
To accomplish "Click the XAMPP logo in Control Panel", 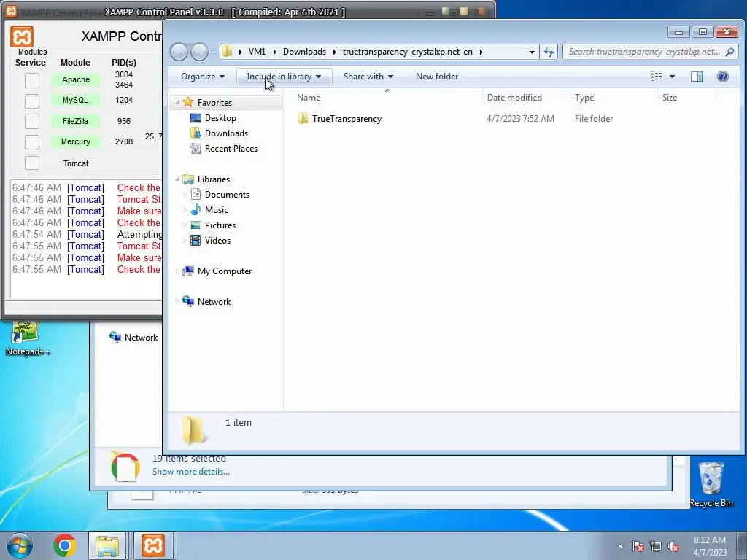I will click(x=22, y=36).
